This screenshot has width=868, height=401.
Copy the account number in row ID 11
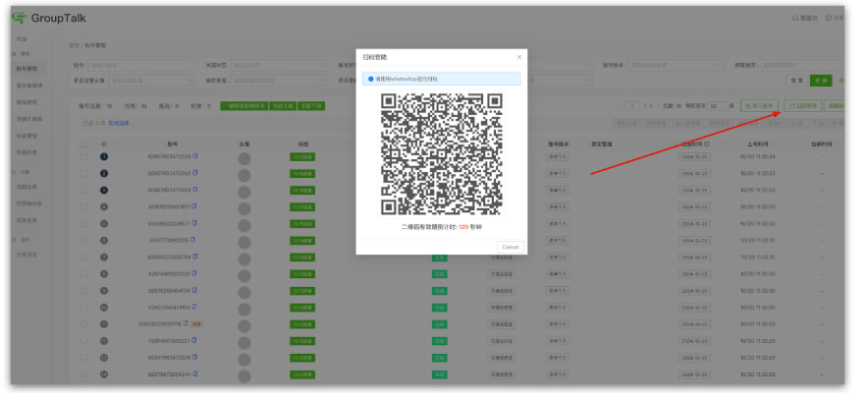(186, 323)
